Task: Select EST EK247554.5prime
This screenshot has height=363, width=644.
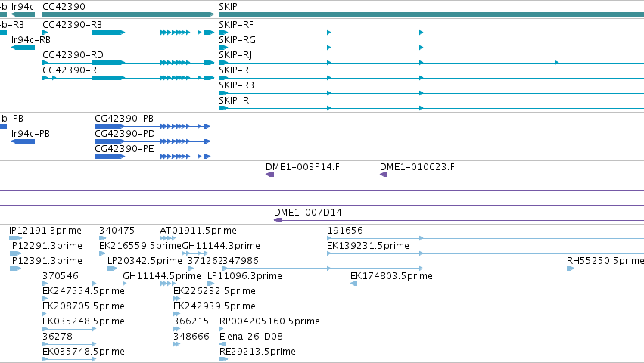Action: [x=45, y=299]
